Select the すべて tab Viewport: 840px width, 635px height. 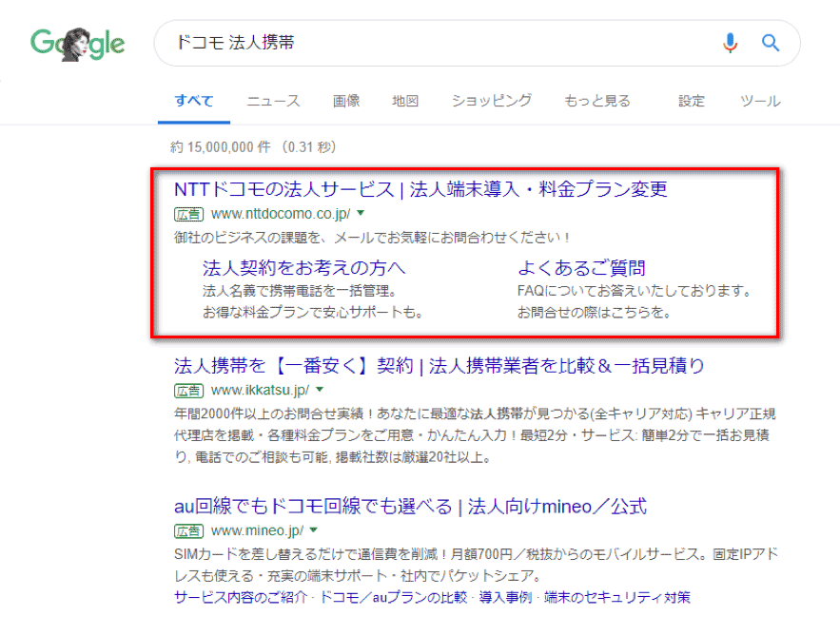coord(194,101)
